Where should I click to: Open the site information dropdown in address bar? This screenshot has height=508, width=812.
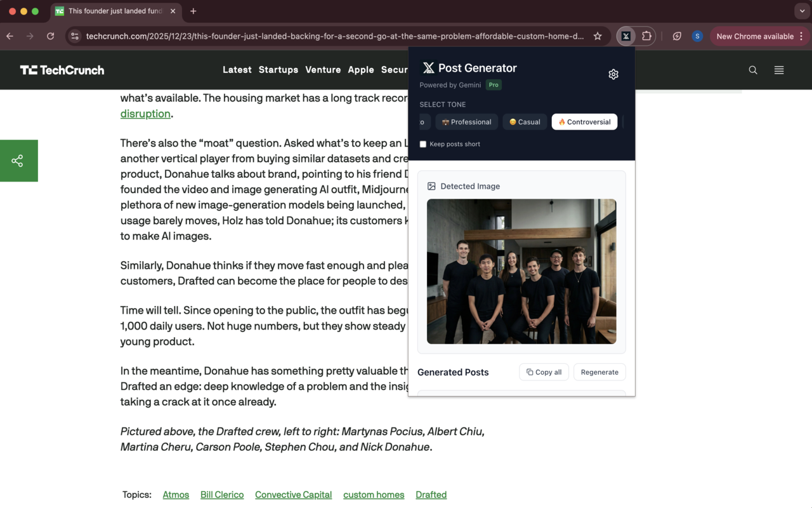click(x=74, y=36)
